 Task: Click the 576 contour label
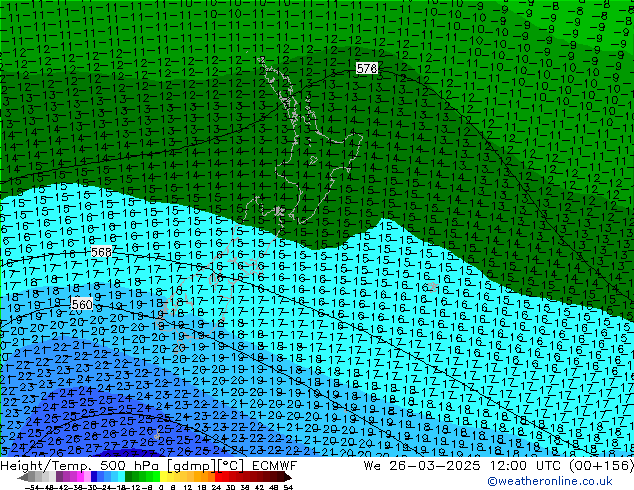point(367,68)
